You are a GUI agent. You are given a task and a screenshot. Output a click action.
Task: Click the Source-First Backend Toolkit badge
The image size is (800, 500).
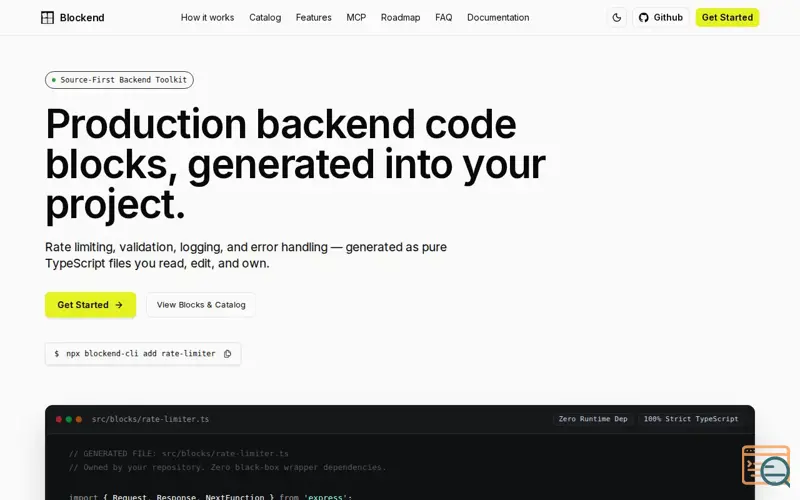119,80
